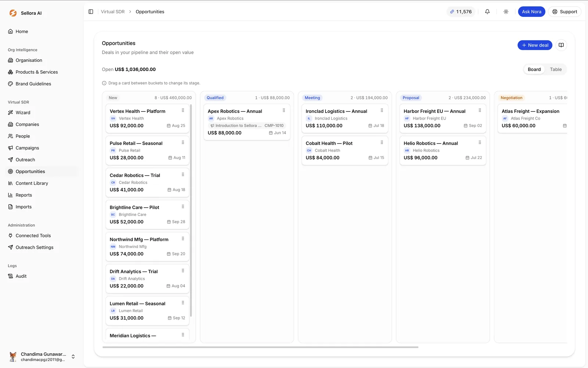The width and height of the screenshot is (588, 368).
Task: Click the Sellora AI logo
Action: [x=13, y=13]
